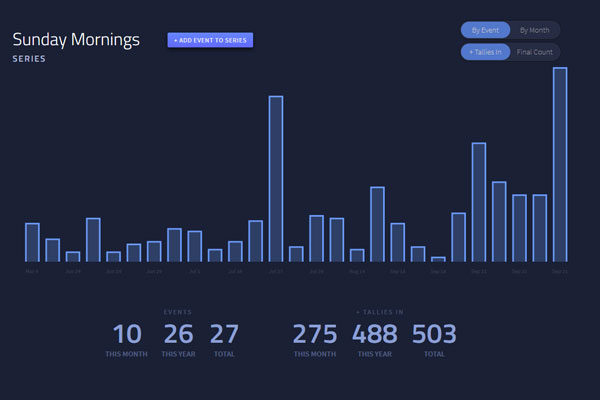Screen dimensions: 600x400
Task: Click the 10 events This Month stat
Action: 127,335
